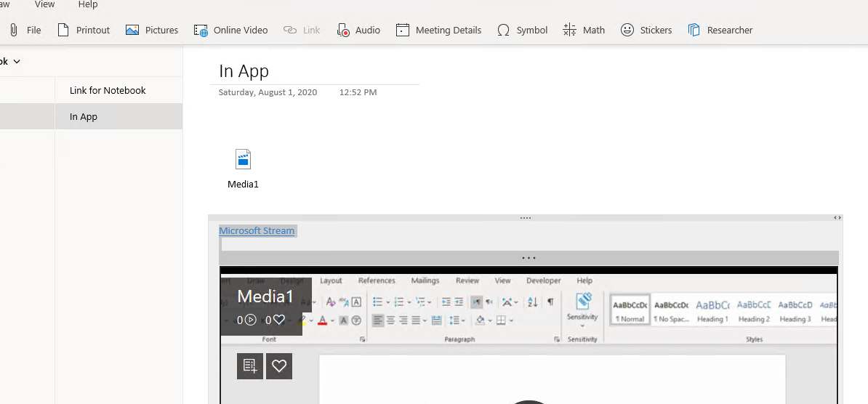Insert a Symbol
This screenshot has width=868, height=404.
(x=522, y=30)
